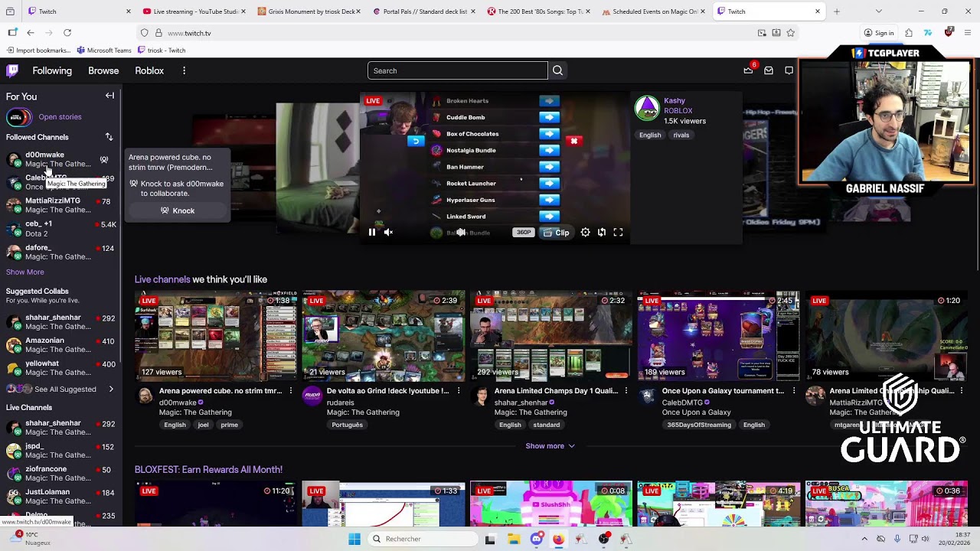Open the ROBLOX category link
Viewport: 980px width, 551px height.
678,111
